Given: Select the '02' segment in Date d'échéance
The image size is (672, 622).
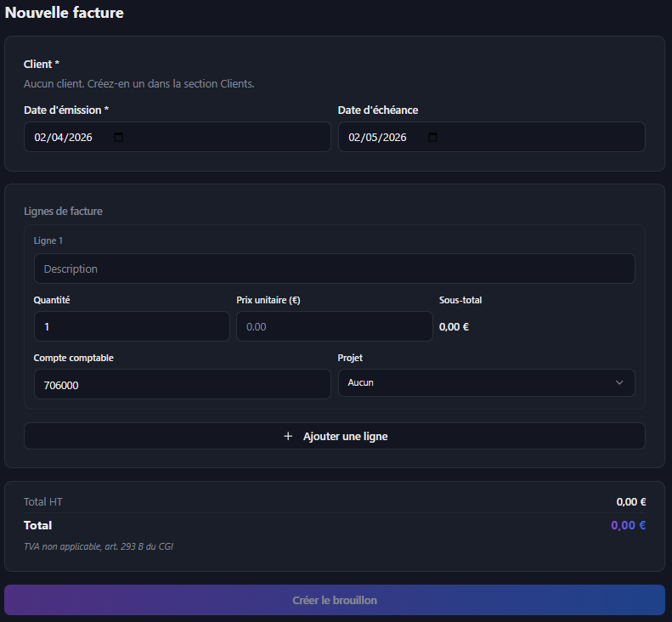Looking at the screenshot, I should pyautogui.click(x=355, y=137).
